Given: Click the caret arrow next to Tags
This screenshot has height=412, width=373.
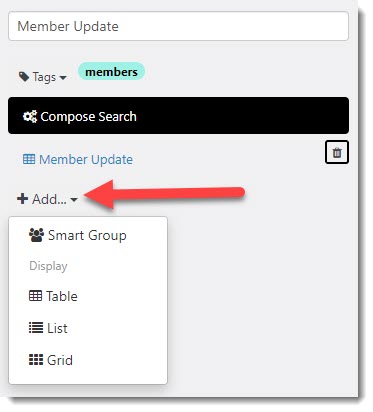Looking at the screenshot, I should [x=63, y=78].
